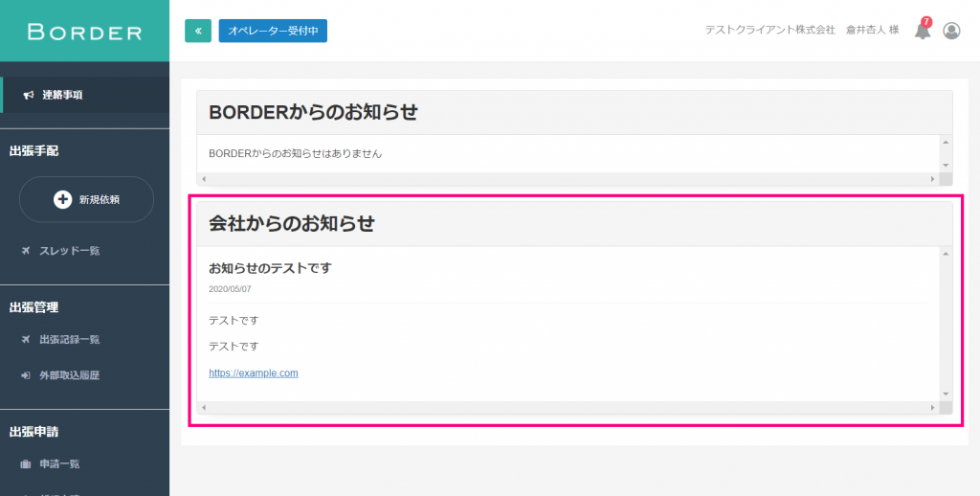Open 出張記録一覧 from the sidebar

[69, 339]
